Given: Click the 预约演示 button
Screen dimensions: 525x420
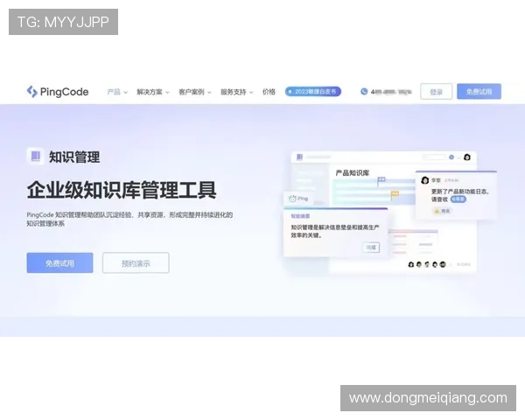Looking at the screenshot, I should (136, 262).
